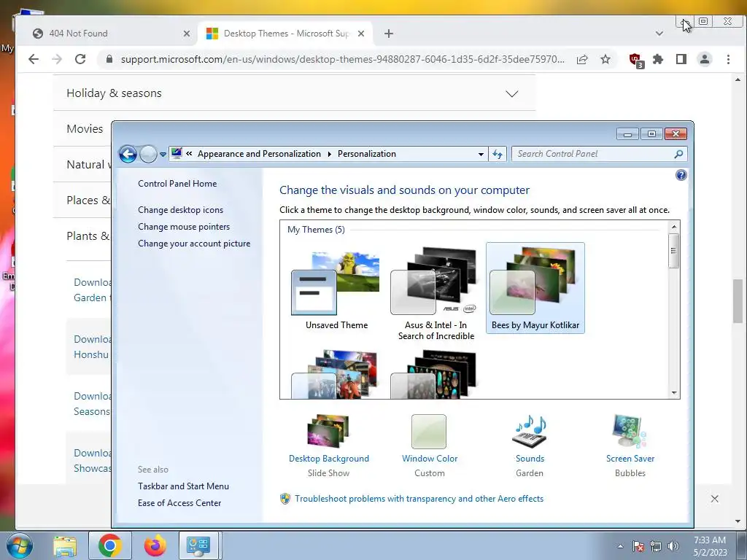Open the blue Help question mark icon
The image size is (747, 560).
[x=681, y=175]
